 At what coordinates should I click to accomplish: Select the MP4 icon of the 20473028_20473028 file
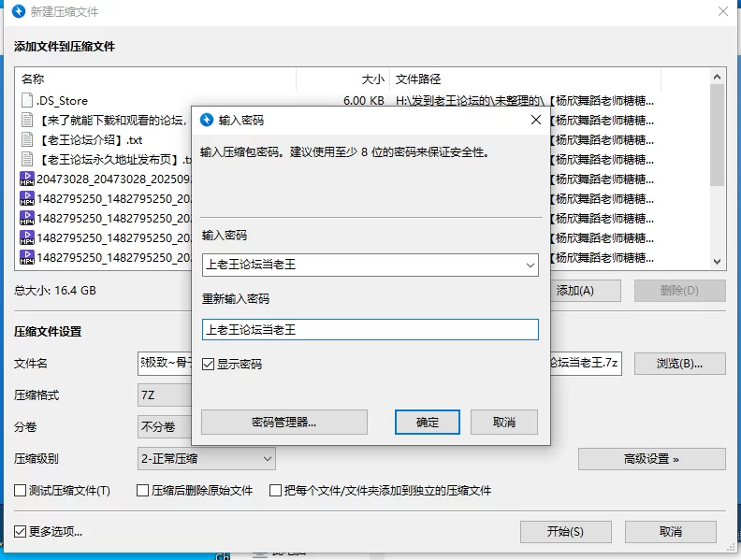[x=27, y=179]
